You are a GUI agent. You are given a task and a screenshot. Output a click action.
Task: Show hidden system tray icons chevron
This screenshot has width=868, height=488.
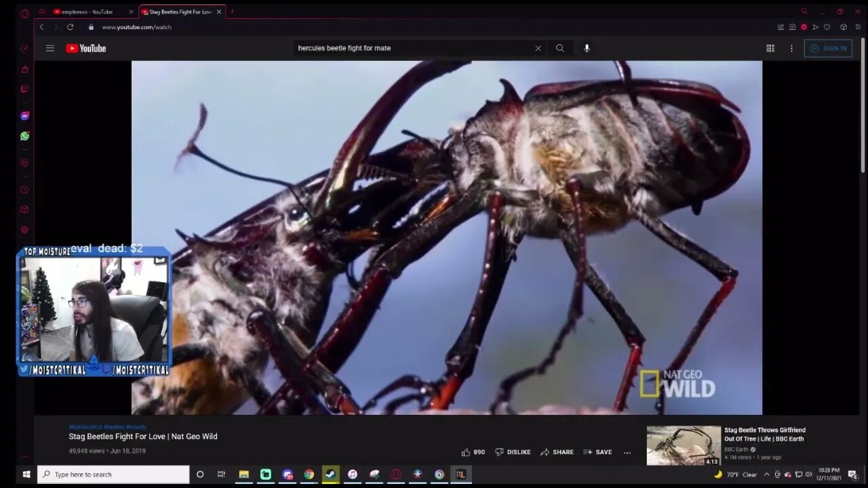[766, 474]
